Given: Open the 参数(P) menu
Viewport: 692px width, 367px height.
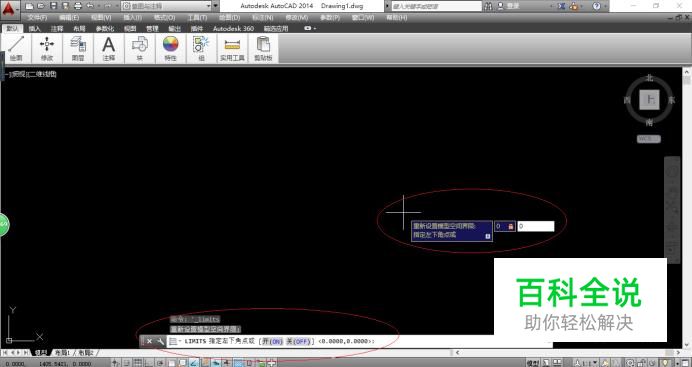Looking at the screenshot, I should tap(330, 18).
